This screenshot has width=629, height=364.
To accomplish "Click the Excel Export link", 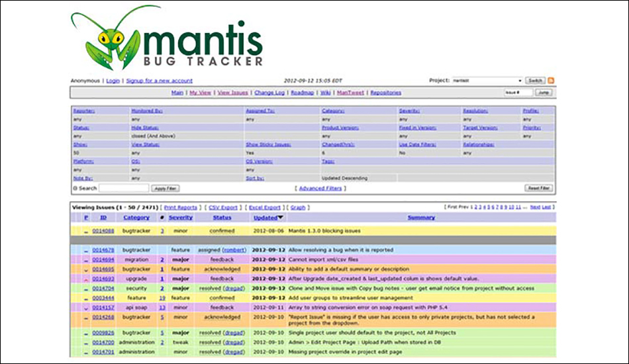I will click(265, 207).
